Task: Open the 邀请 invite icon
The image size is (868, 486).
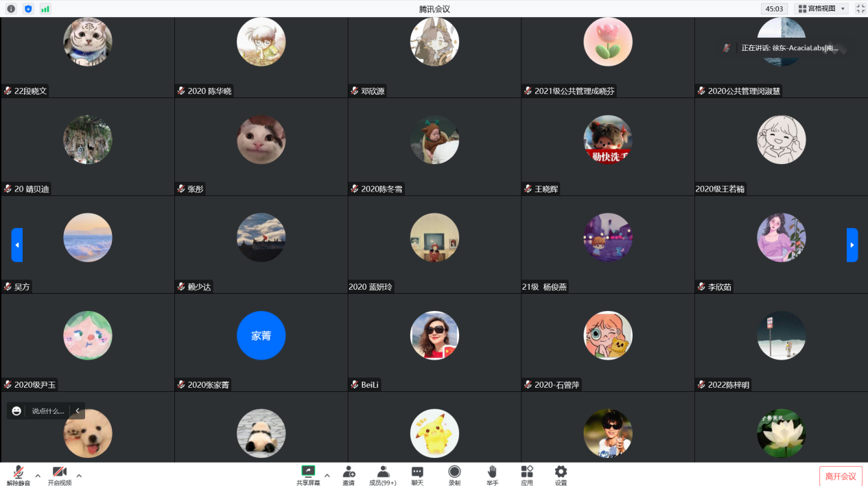Action: [349, 474]
